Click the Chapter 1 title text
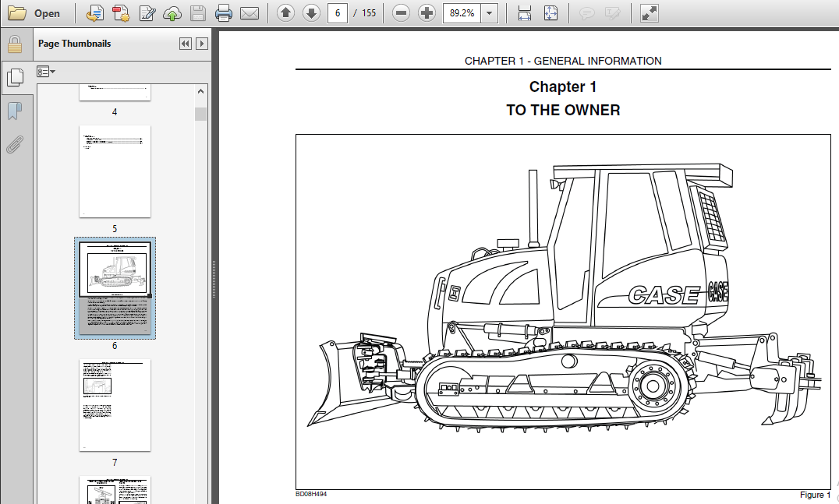Screen dimensions: 839x504 coord(563,86)
